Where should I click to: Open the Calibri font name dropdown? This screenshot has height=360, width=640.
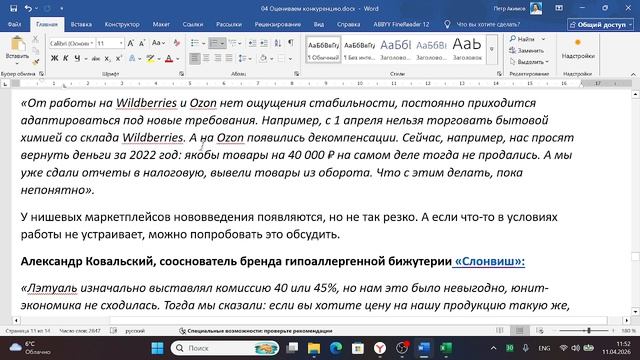click(x=92, y=43)
